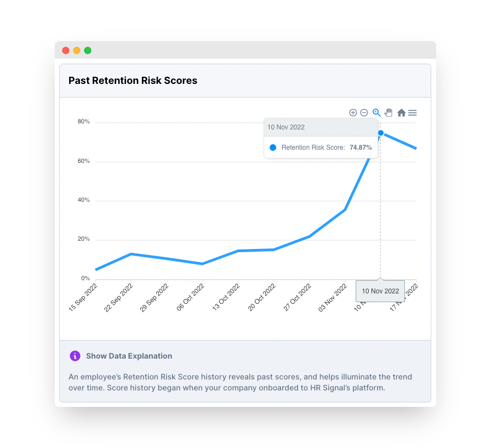Click the chart zoom out minus icon
Screen dimensions: 491x448
(364, 113)
